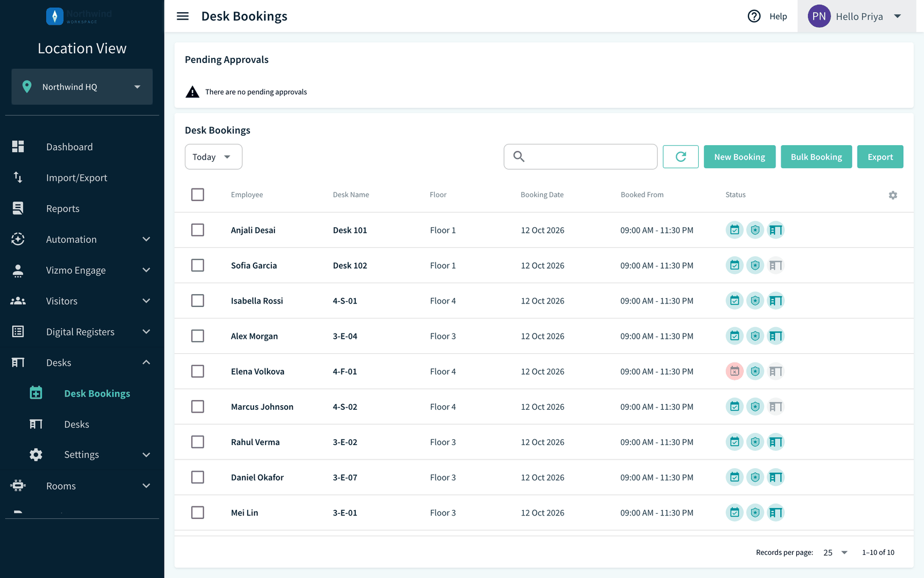Click the Help question mark icon
924x578 pixels.
click(x=754, y=16)
